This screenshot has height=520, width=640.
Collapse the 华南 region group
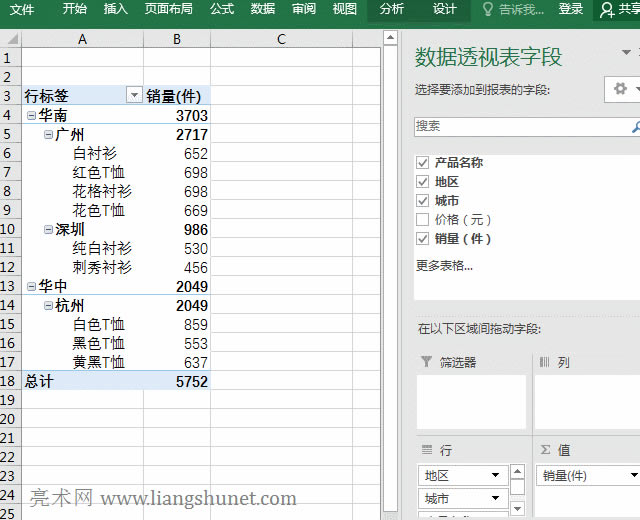(x=31, y=116)
